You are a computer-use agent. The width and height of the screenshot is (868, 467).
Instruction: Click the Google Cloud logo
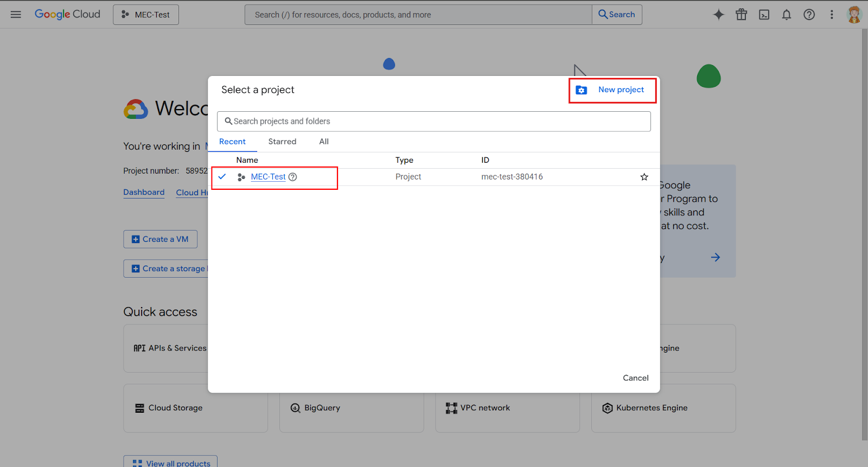67,15
